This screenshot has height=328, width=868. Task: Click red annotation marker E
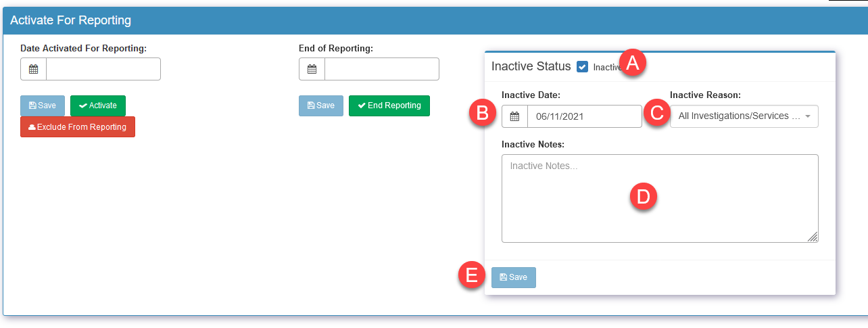tap(472, 276)
